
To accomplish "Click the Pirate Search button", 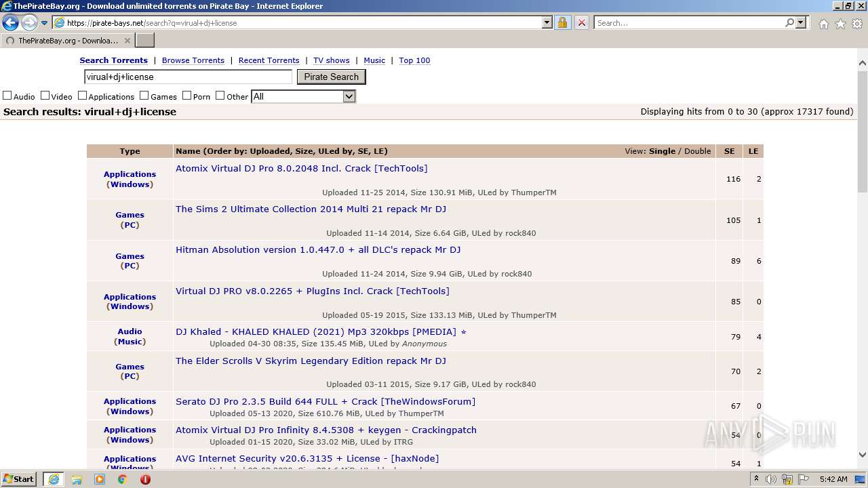I will 331,77.
